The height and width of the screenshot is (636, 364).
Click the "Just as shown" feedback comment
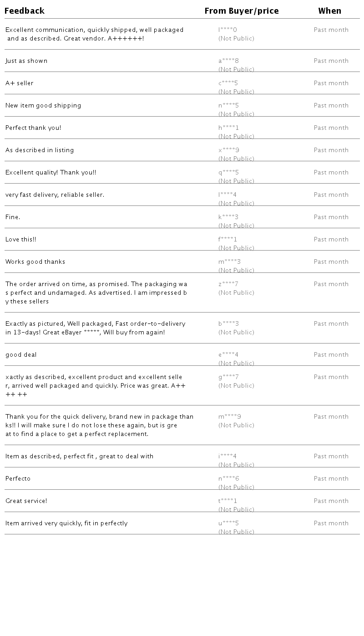coord(26,61)
